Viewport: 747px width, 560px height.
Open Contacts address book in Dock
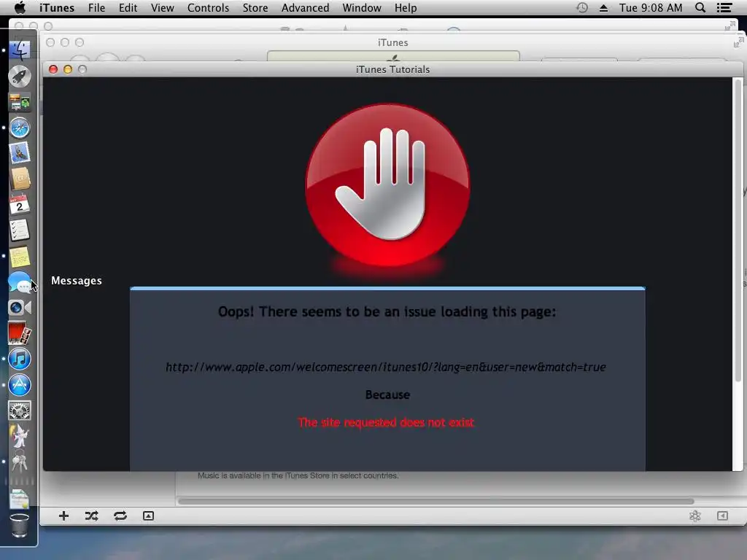tap(20, 179)
